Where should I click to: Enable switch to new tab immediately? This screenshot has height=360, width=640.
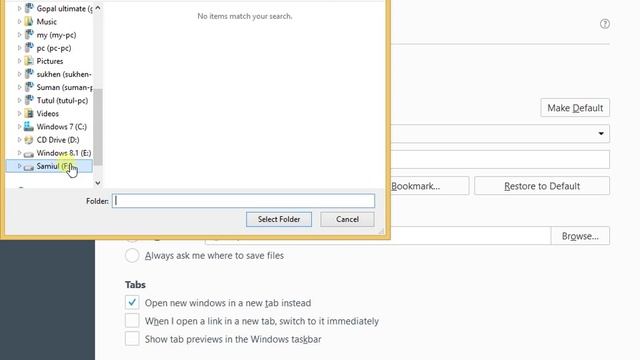(132, 321)
